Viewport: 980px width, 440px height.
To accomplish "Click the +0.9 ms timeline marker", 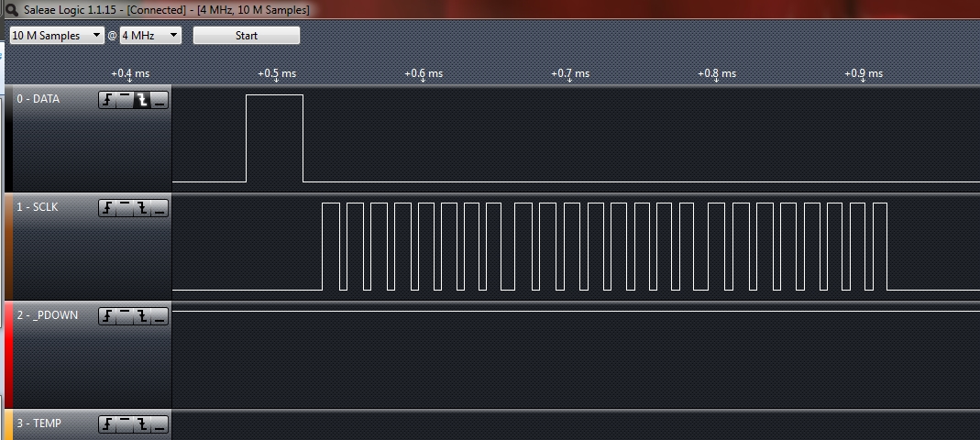I will (864, 73).
